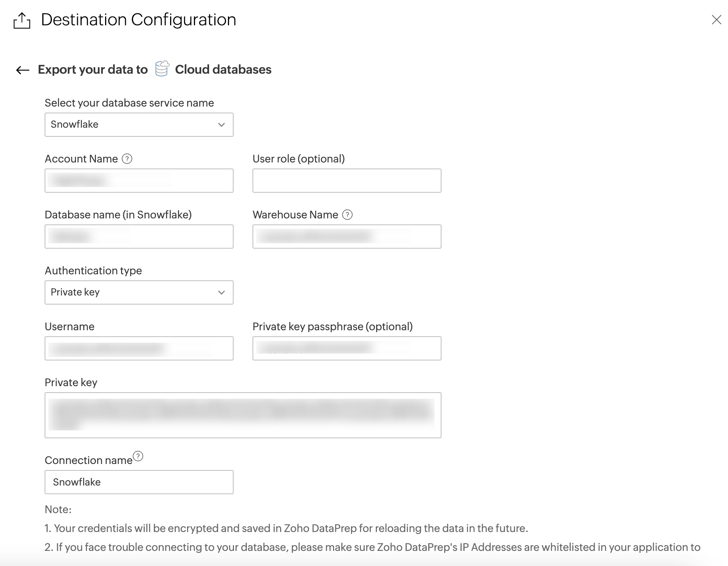Select the Database name (in Snowflake) field
The height and width of the screenshot is (566, 728).
[x=139, y=237]
